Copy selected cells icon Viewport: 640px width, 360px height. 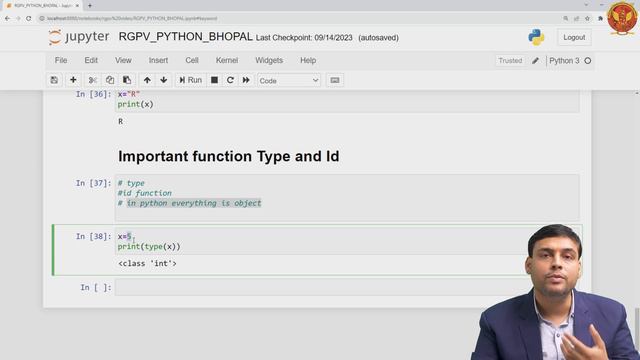[110, 80]
